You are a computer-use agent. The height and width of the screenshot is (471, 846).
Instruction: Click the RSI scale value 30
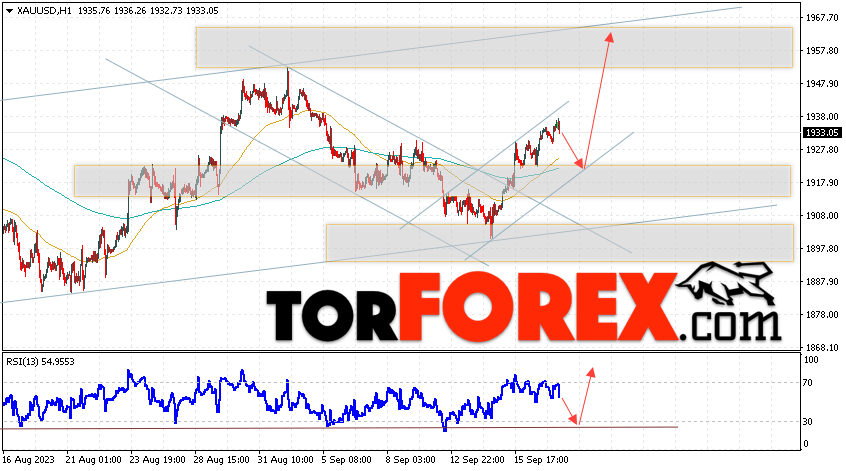[x=808, y=422]
